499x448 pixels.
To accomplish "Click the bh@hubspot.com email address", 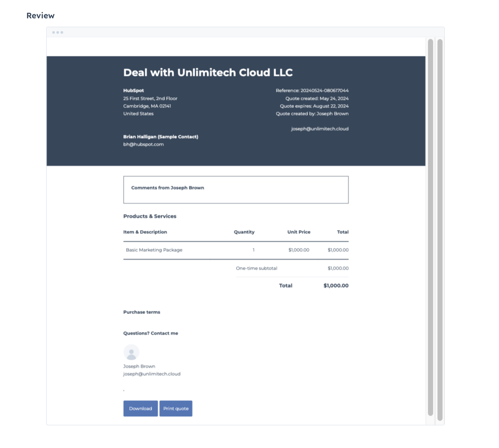I will tap(143, 144).
